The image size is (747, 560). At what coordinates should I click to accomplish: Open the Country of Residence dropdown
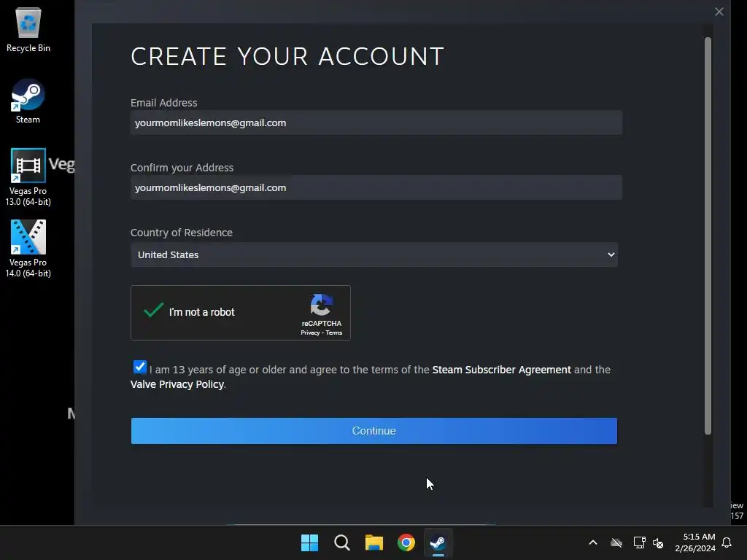[x=374, y=254]
